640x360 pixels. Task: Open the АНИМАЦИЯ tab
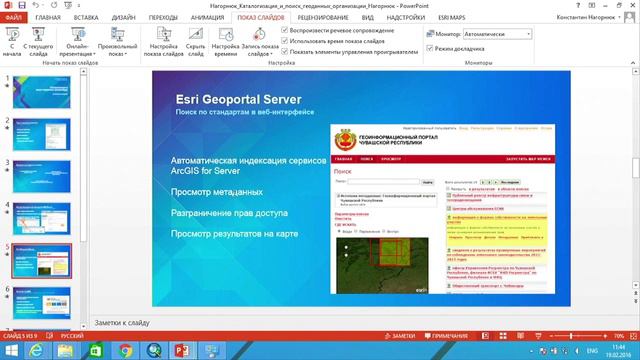coord(207,18)
